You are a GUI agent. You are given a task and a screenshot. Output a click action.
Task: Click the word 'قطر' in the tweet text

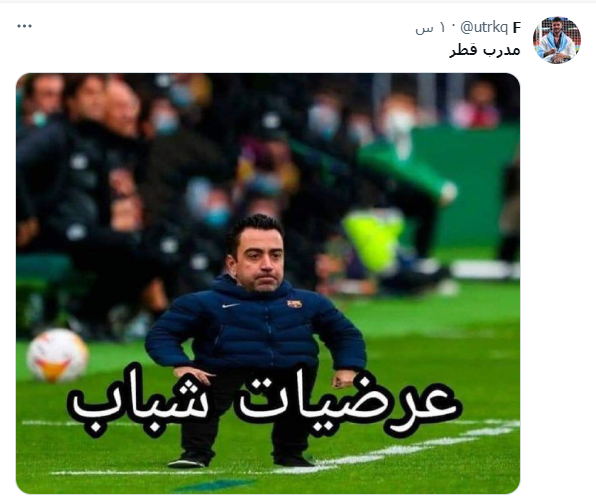coord(463,50)
